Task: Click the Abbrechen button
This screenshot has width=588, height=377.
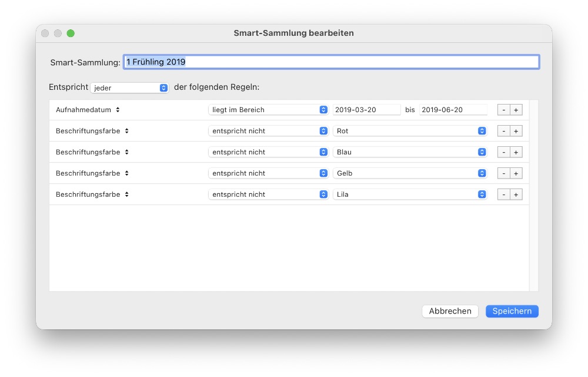Action: point(450,311)
